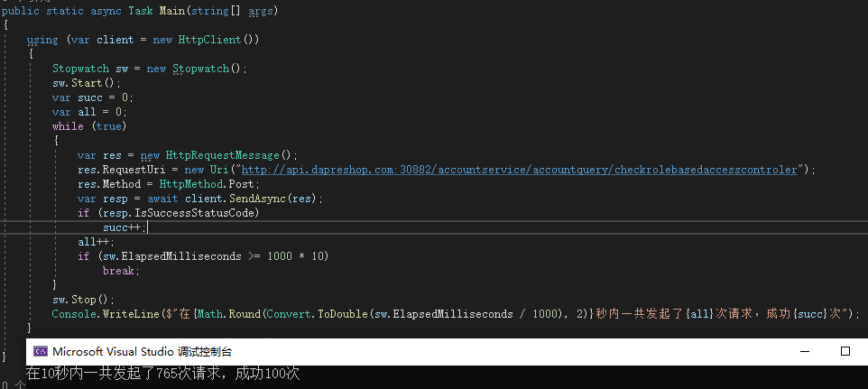Click 'args' parameter in the Main signature

pos(260,11)
